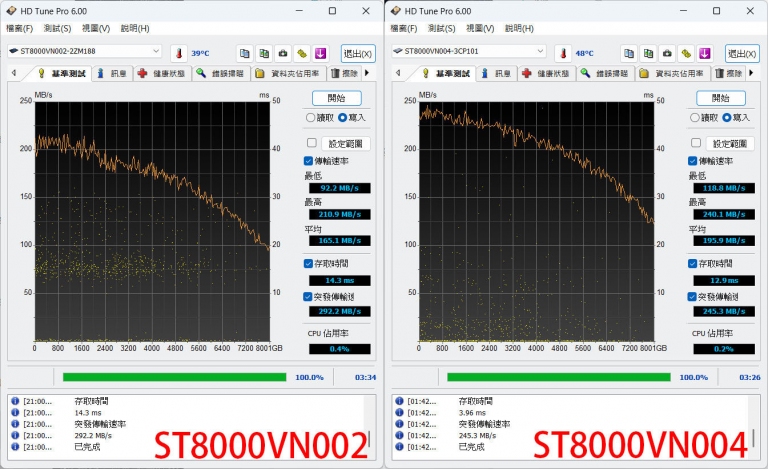768x469 pixels.
Task: Enable 設定範圍 checkbox in left window
Action: click(312, 142)
